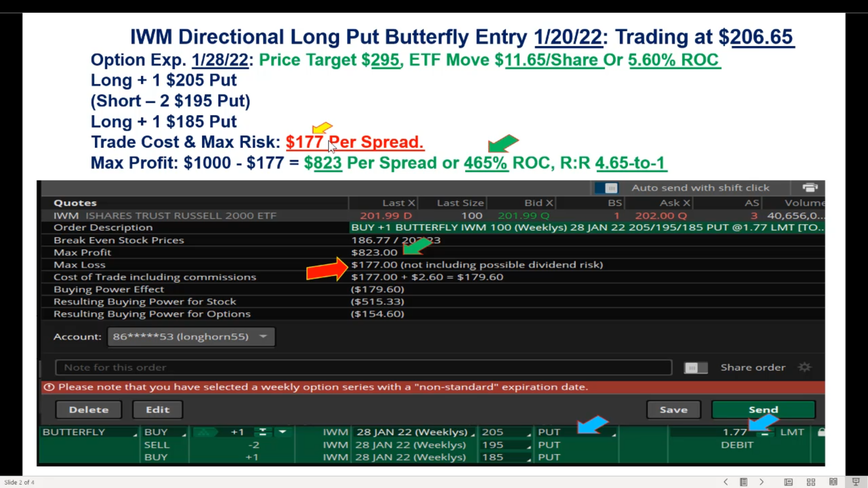Open the 195 strike dropdown
This screenshot has width=868, height=488.
click(x=505, y=445)
